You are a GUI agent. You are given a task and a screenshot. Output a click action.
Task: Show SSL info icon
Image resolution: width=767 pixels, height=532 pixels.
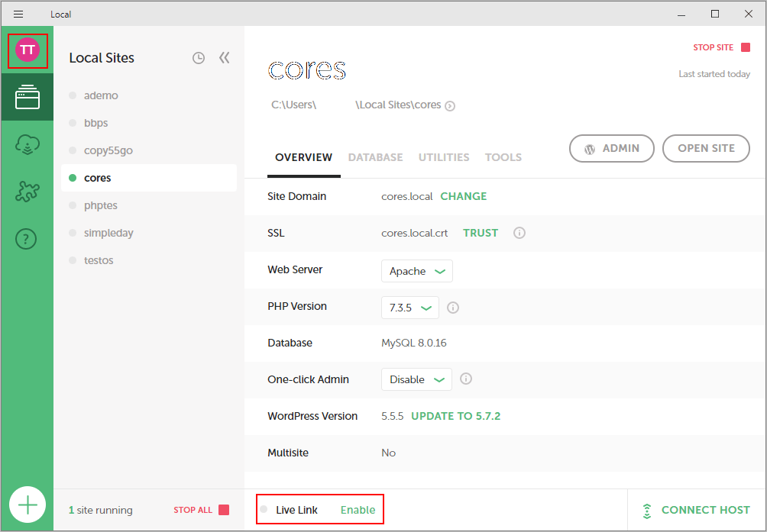(x=519, y=233)
